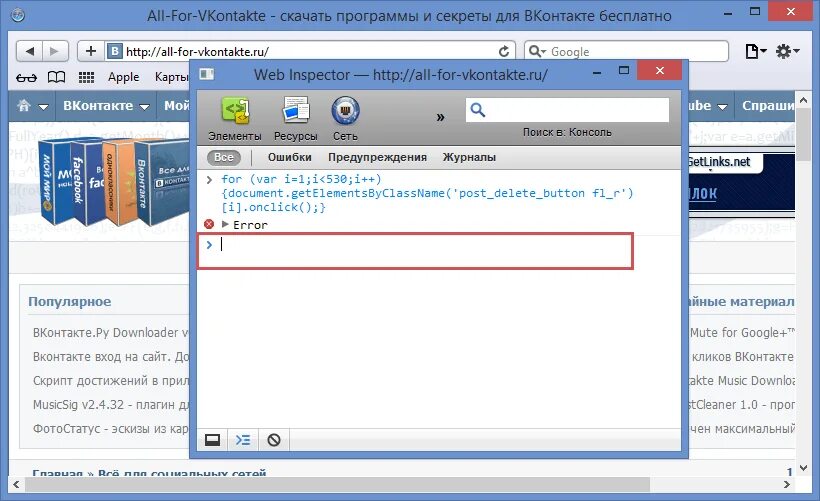Screen dimensions: 820x501
Task: Click the Web Inspector title bar icon
Action: (207, 74)
